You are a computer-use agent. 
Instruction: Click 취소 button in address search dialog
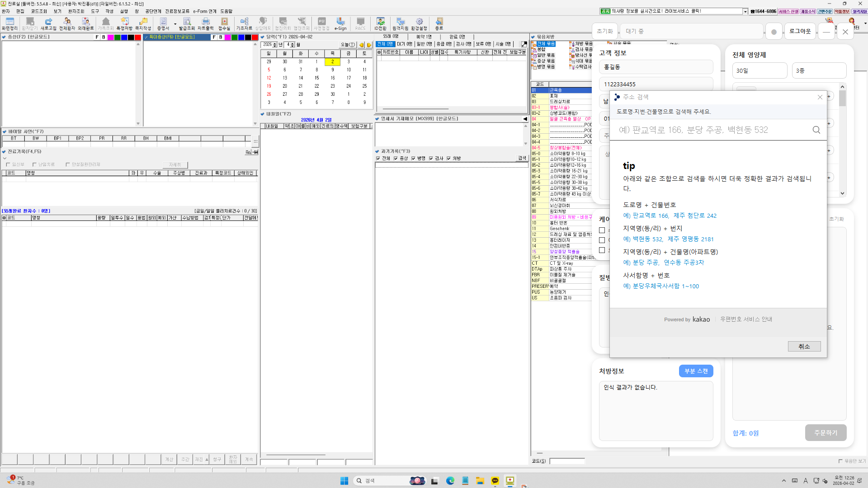[x=804, y=347]
